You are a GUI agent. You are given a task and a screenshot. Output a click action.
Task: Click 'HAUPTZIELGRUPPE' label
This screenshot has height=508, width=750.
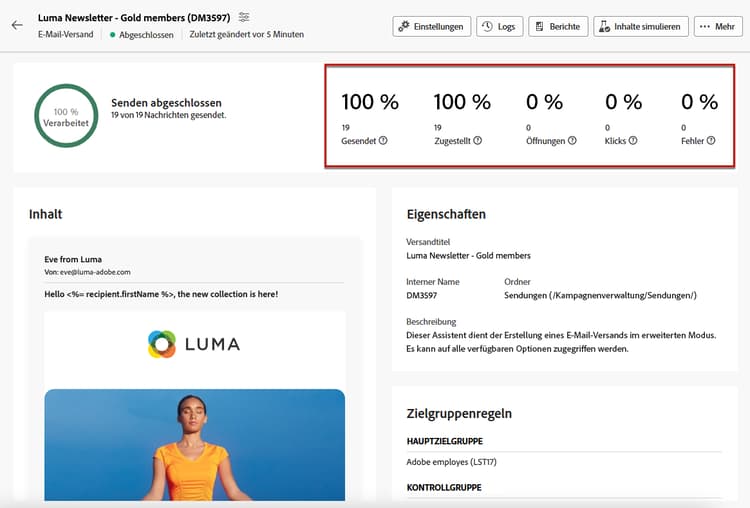[x=444, y=441]
